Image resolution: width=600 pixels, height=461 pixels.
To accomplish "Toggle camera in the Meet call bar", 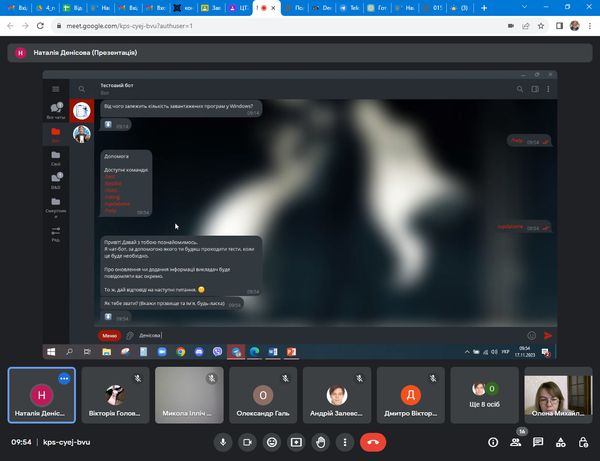I will (x=247, y=441).
